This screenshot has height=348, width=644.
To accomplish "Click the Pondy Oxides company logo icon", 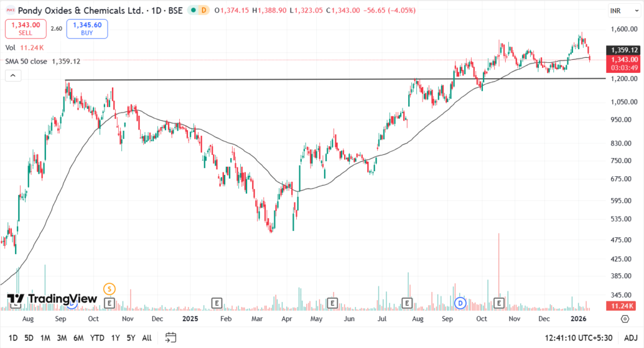I will click(9, 11).
